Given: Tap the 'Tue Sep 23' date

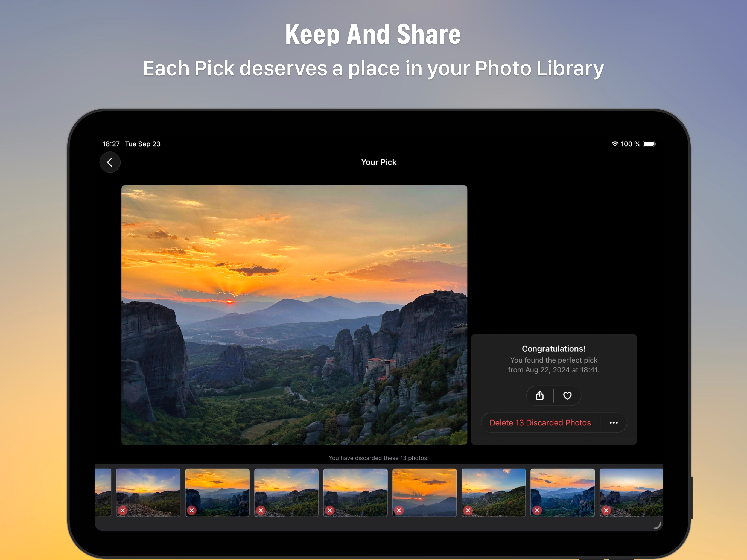Looking at the screenshot, I should pyautogui.click(x=142, y=144).
